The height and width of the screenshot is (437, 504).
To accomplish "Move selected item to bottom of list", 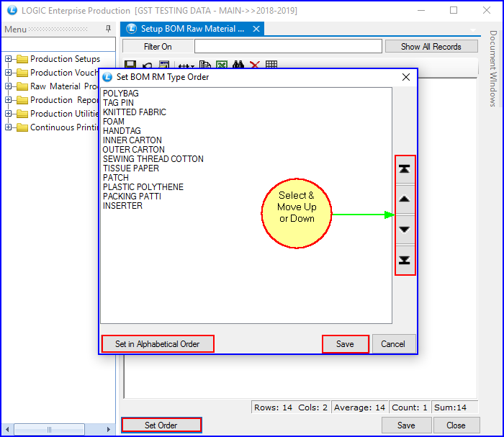I will tap(405, 260).
